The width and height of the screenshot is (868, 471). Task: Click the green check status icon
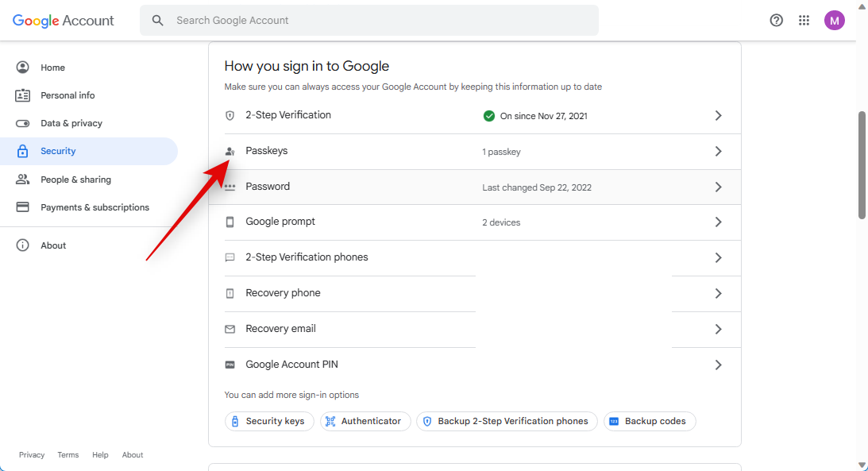[489, 116]
